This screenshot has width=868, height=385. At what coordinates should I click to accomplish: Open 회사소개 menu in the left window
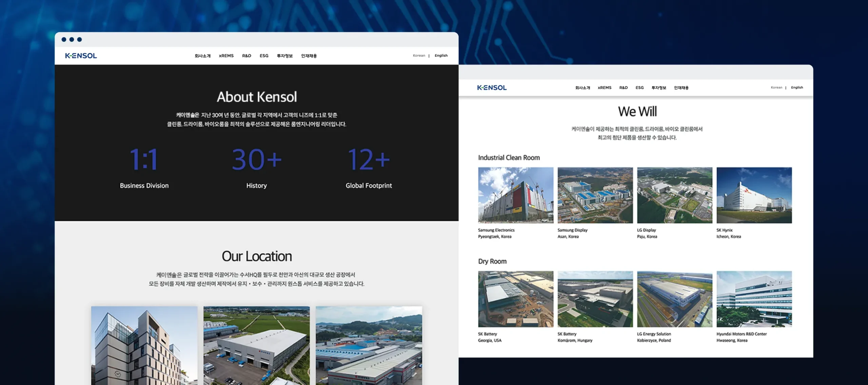202,56
